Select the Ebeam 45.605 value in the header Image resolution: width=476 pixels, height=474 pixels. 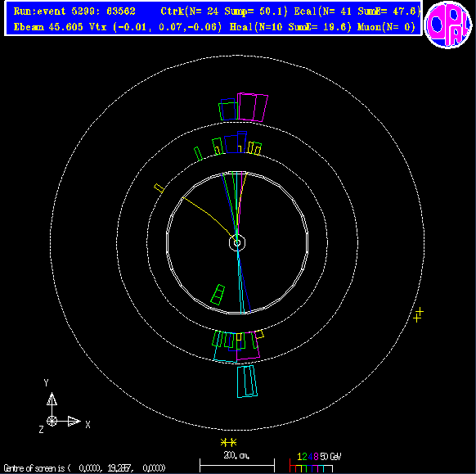[48, 27]
